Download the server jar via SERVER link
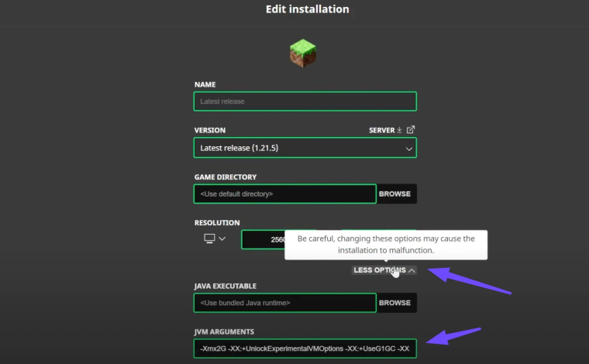589x364 pixels. (x=385, y=130)
